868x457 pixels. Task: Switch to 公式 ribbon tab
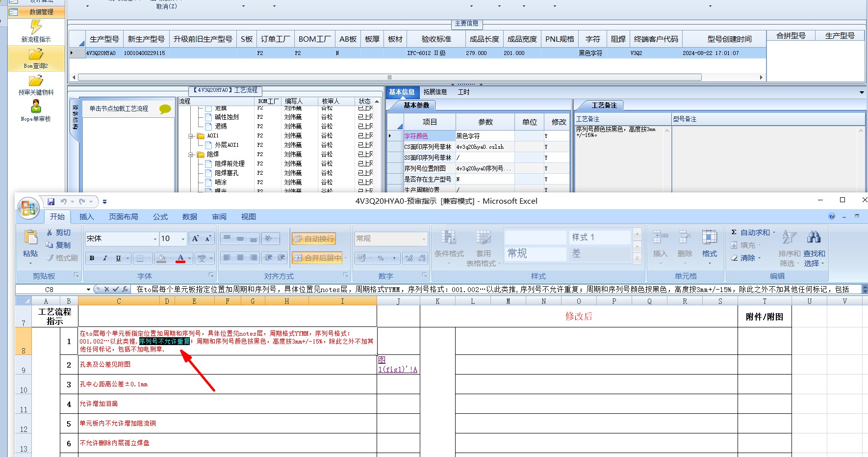160,216
